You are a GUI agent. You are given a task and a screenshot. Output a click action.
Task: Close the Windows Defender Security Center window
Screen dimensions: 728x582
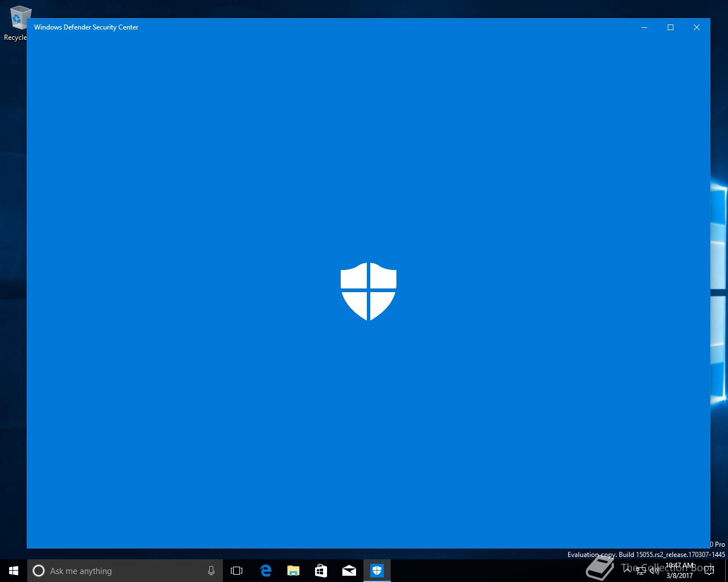click(x=697, y=27)
